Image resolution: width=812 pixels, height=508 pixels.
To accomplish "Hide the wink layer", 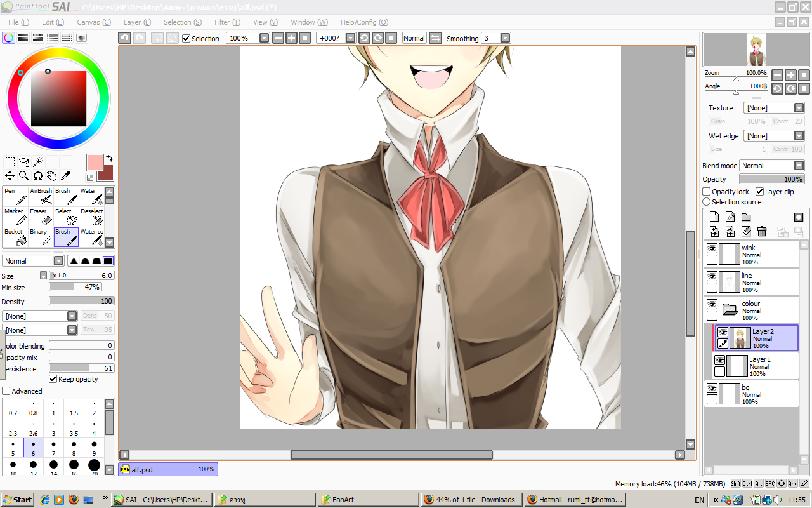I will [x=712, y=248].
